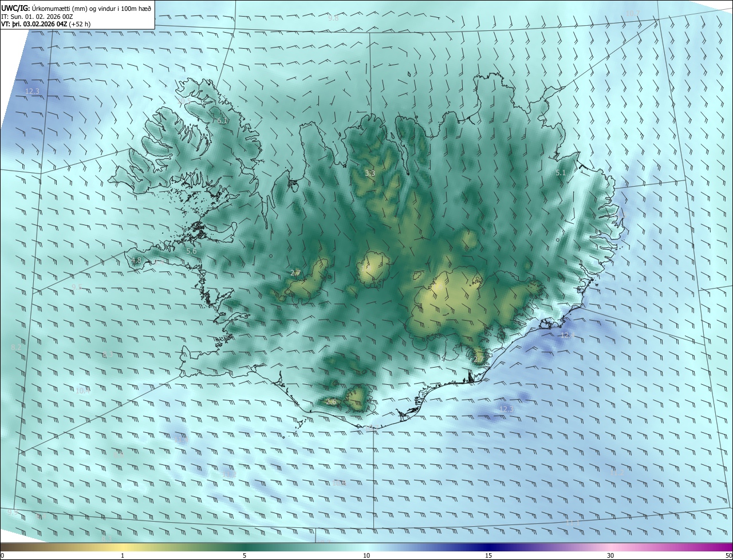Screen dimensions: 733x560
Task: Click the 'VT: þri. 03.02.2026 04Z (+52 h)' line
Action: coord(46,24)
